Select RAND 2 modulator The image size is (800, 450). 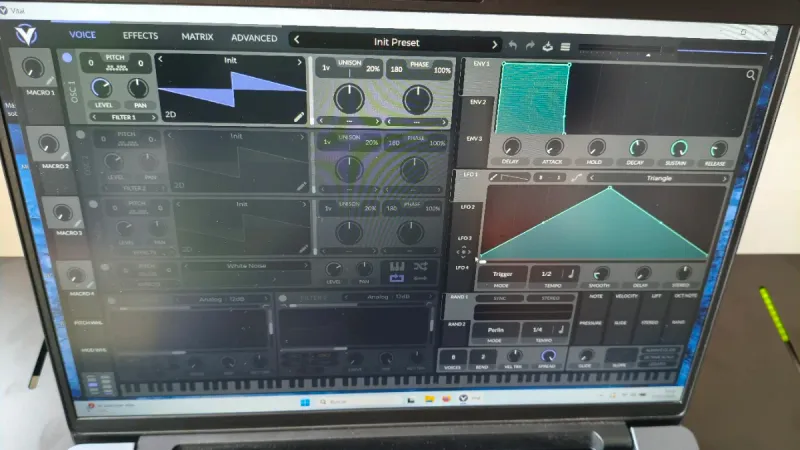tap(457, 324)
